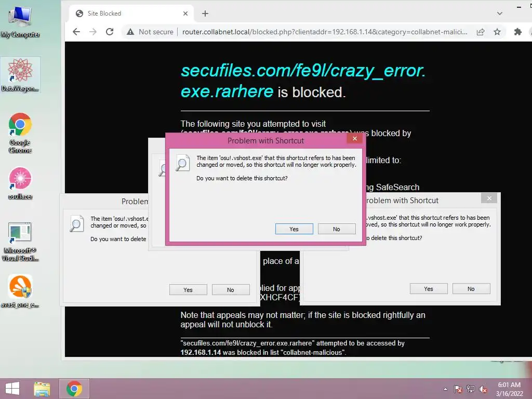The height and width of the screenshot is (399, 532).
Task: Click Yes in left background shortcut dialog
Action: [188, 290]
